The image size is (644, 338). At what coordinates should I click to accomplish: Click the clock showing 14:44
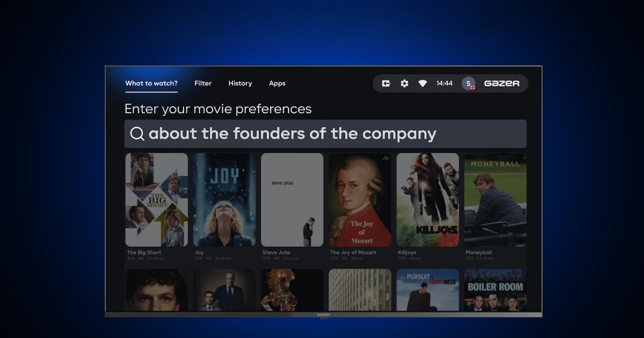[444, 84]
